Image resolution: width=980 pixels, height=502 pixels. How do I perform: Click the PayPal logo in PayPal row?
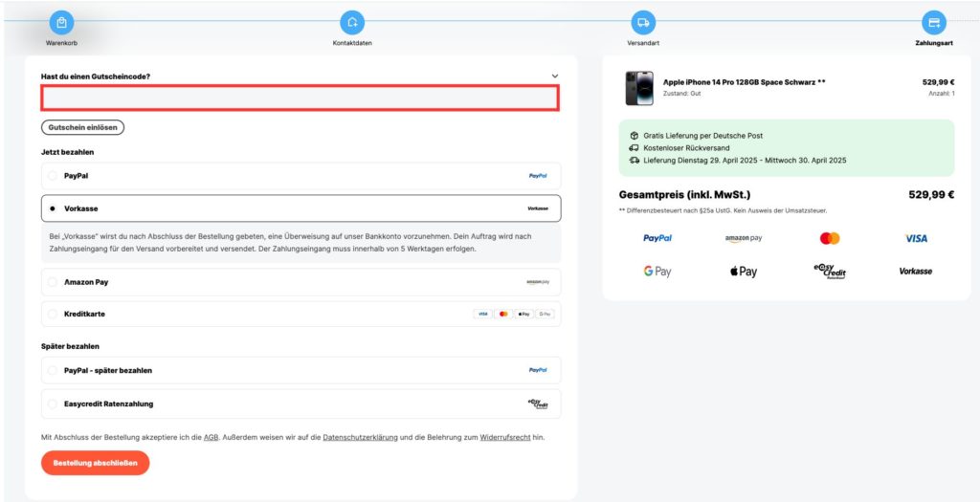(538, 176)
